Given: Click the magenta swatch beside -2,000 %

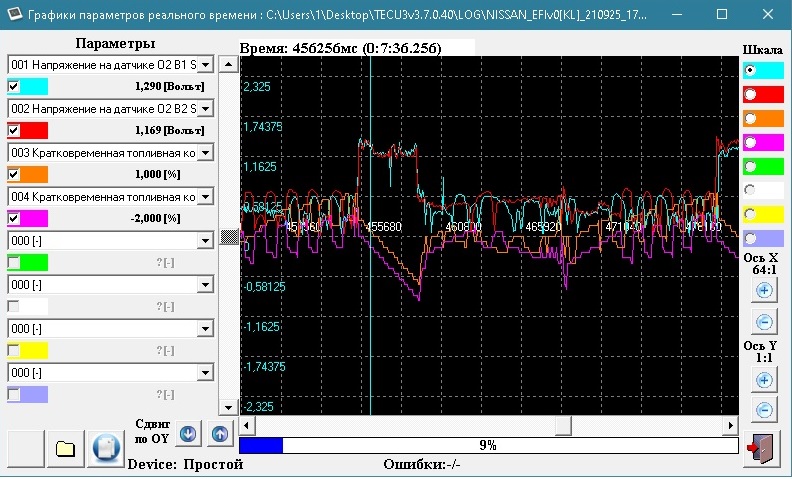Looking at the screenshot, I should (x=34, y=218).
